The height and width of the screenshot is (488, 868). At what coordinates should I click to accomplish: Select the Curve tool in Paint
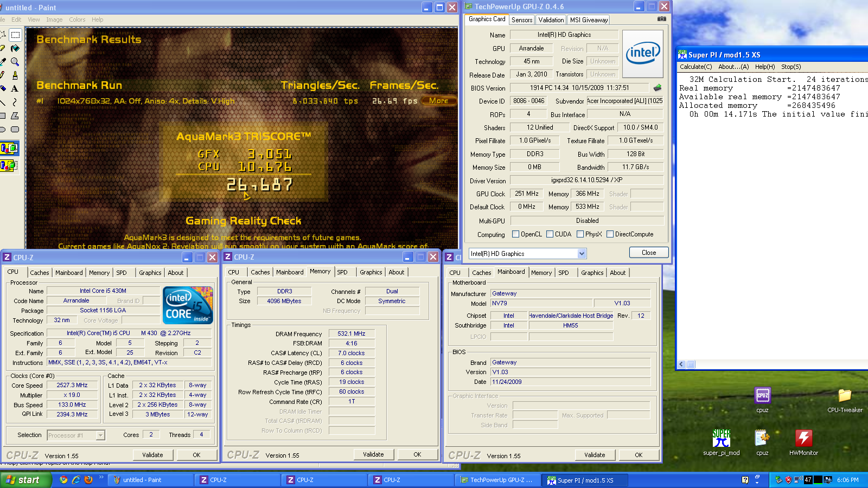tap(15, 102)
